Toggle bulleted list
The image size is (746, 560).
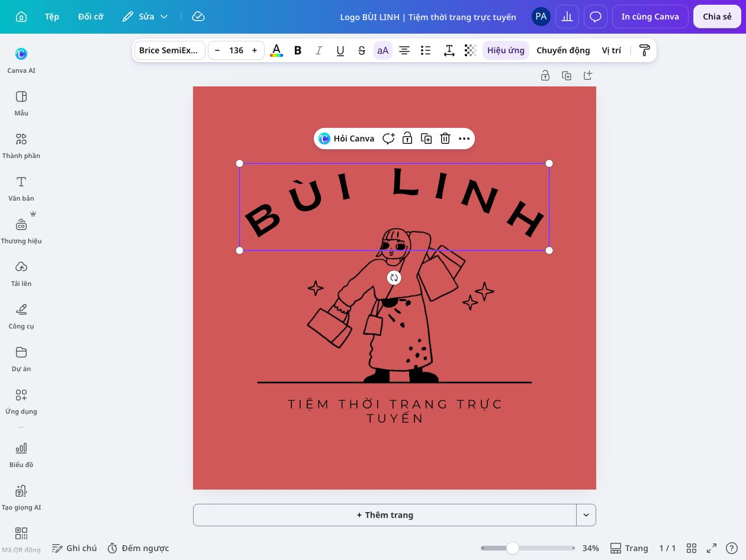point(426,50)
